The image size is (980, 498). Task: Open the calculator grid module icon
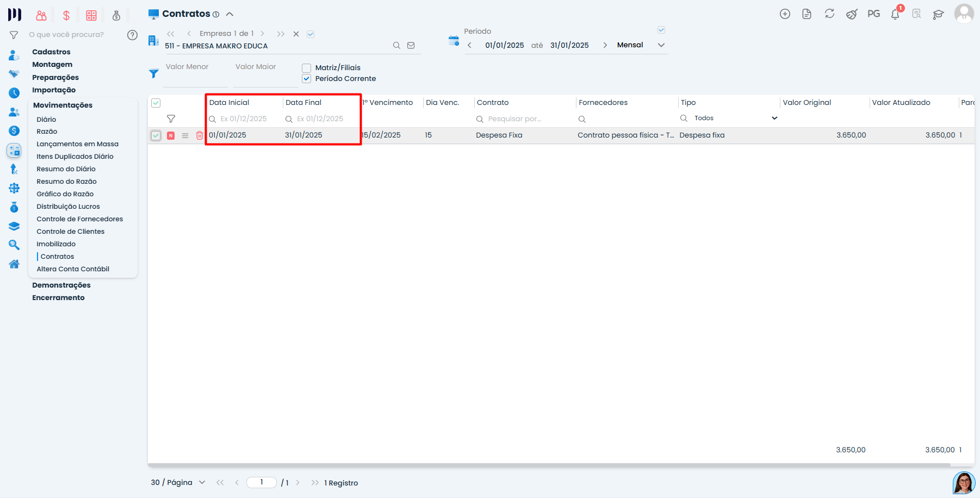[91, 15]
